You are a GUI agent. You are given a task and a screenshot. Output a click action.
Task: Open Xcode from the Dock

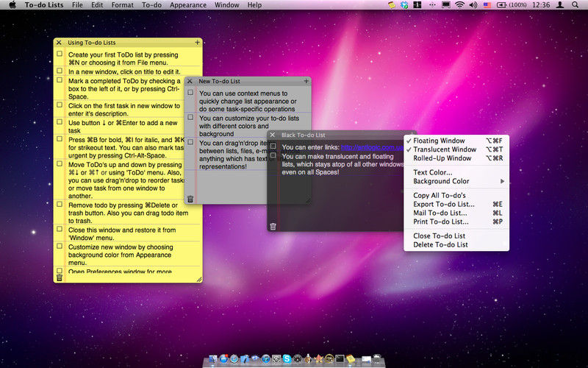[245, 358]
